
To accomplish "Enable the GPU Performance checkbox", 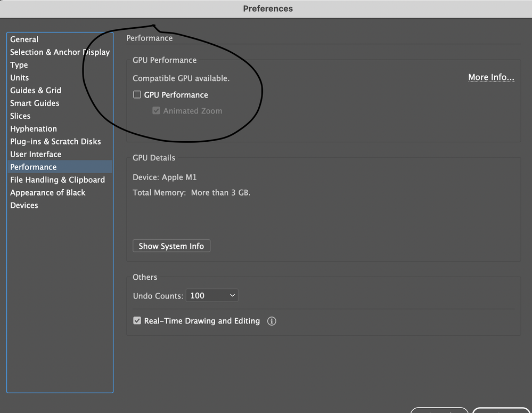I will [x=137, y=95].
